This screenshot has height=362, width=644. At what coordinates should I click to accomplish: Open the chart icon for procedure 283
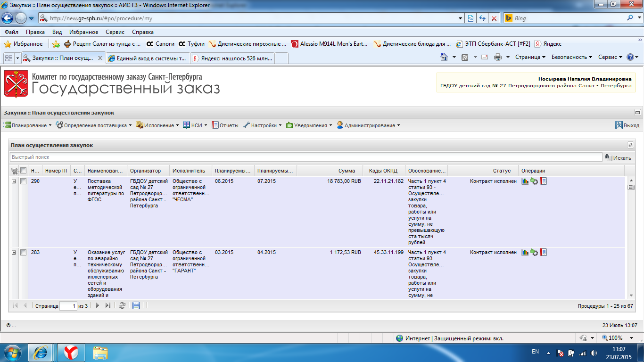525,252
